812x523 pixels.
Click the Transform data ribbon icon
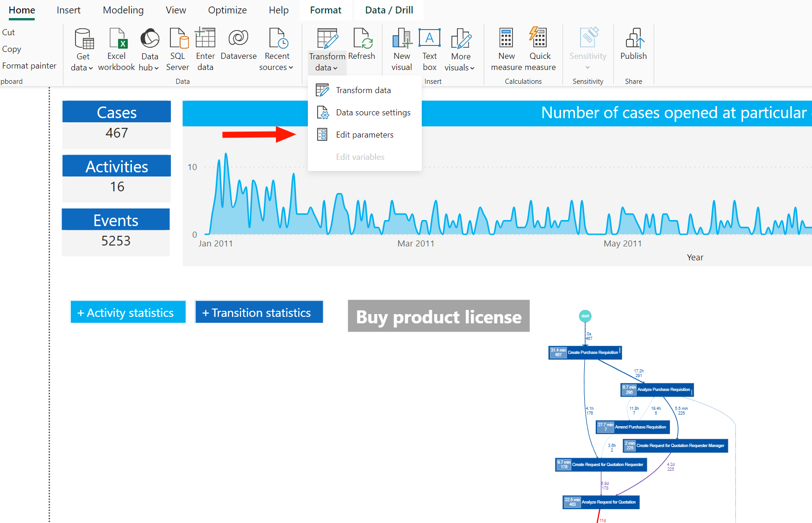328,38
